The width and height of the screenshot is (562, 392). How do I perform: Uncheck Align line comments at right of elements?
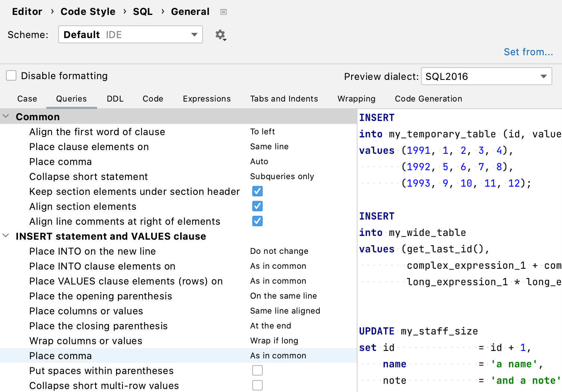tap(257, 221)
